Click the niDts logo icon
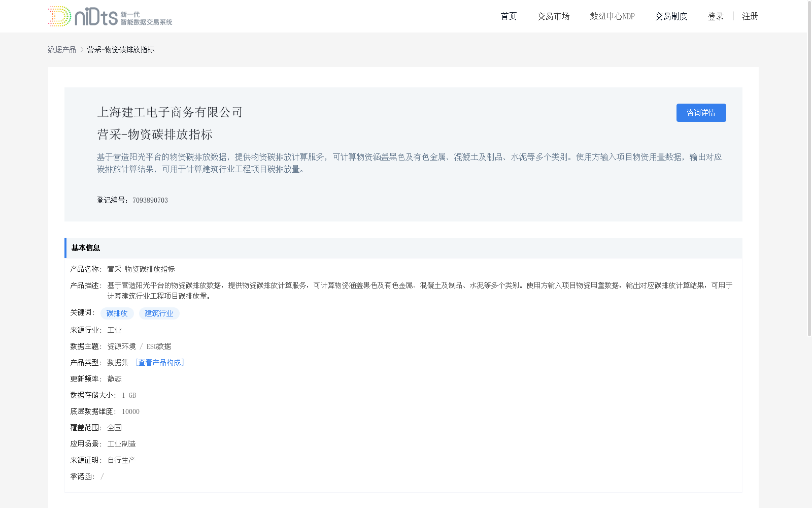This screenshot has height=508, width=812. [x=110, y=16]
